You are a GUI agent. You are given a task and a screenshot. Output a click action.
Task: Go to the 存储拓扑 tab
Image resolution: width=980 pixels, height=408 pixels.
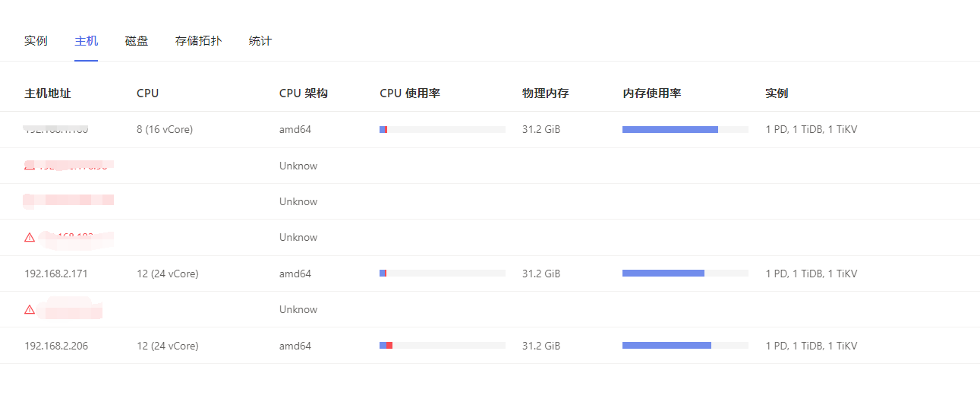(198, 41)
